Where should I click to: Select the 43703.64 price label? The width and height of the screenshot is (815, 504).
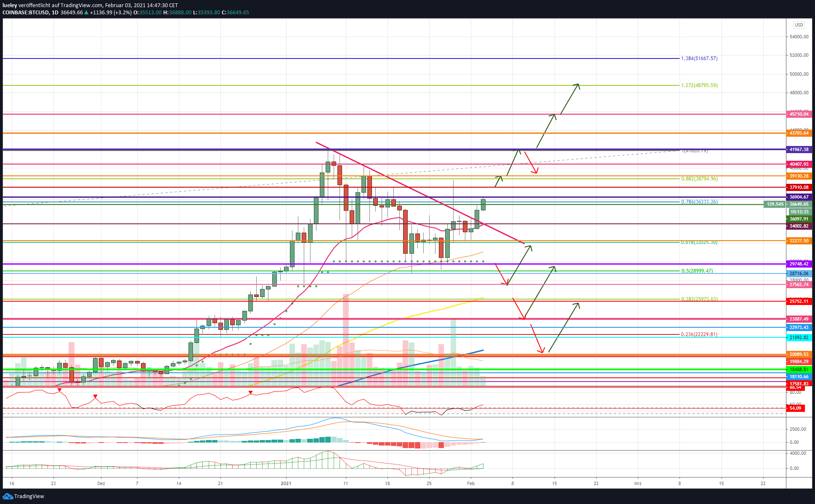(x=799, y=133)
